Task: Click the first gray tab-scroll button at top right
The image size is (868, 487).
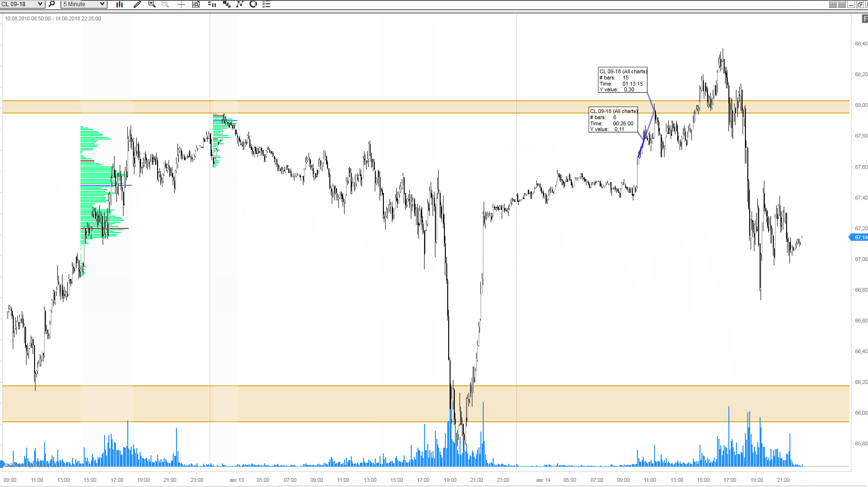Action: (833, 4)
